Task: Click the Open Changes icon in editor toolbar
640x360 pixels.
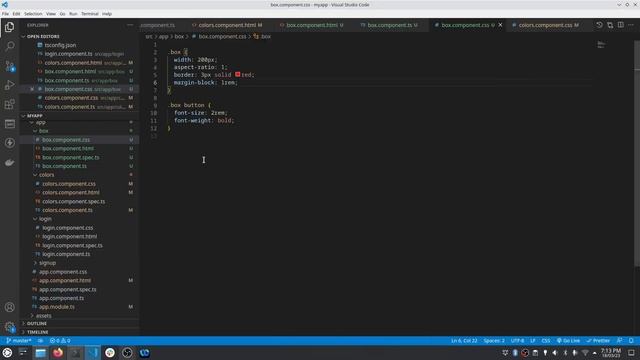Action: point(610,25)
